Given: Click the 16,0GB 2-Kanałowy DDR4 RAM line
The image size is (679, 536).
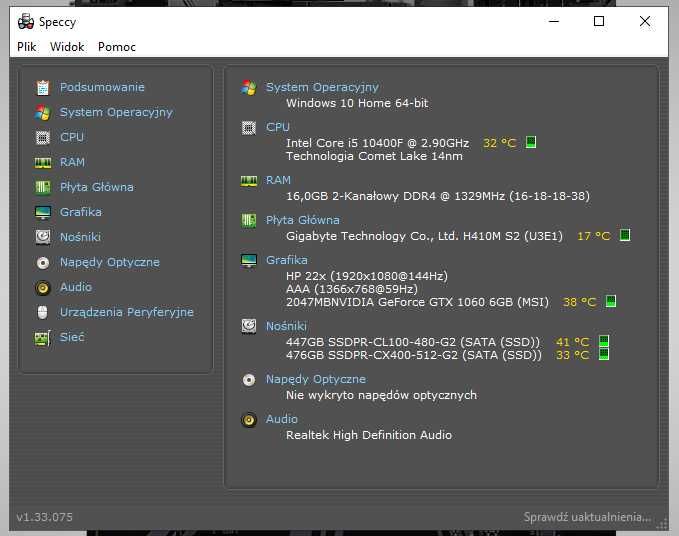Looking at the screenshot, I should coord(438,196).
